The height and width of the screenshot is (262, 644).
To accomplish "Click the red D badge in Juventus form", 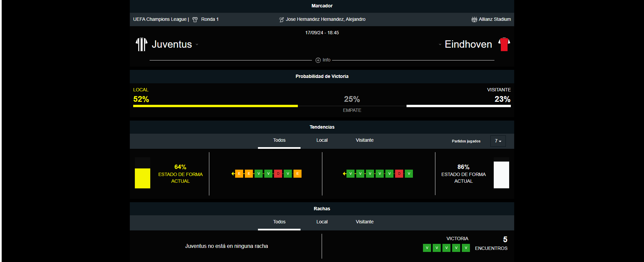I will 278,174.
